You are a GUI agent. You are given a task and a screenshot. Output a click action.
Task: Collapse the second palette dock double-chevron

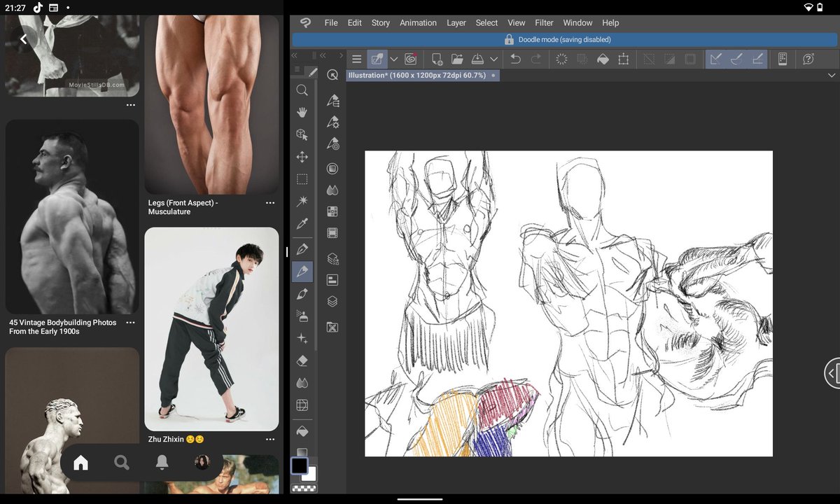tap(323, 55)
